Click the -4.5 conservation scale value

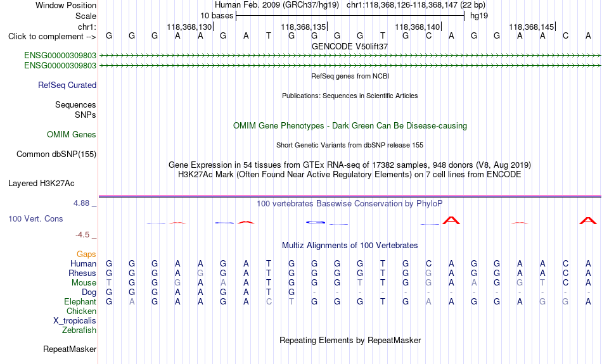coord(82,235)
